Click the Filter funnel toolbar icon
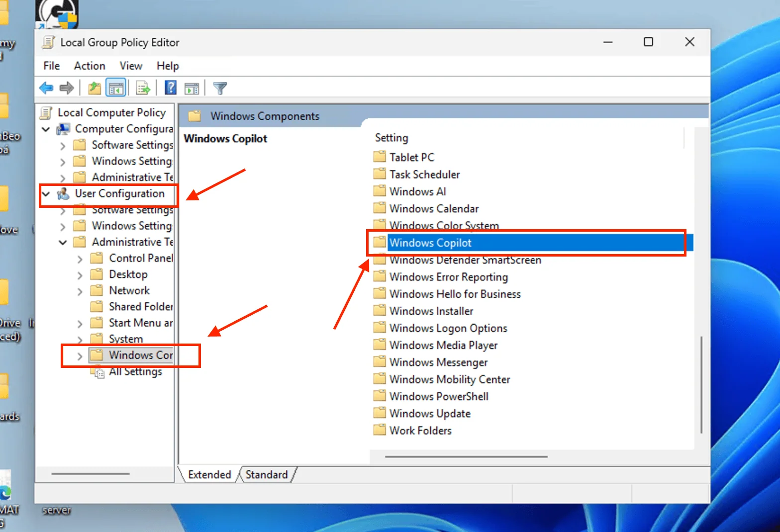Viewport: 780px width, 532px height. [220, 89]
